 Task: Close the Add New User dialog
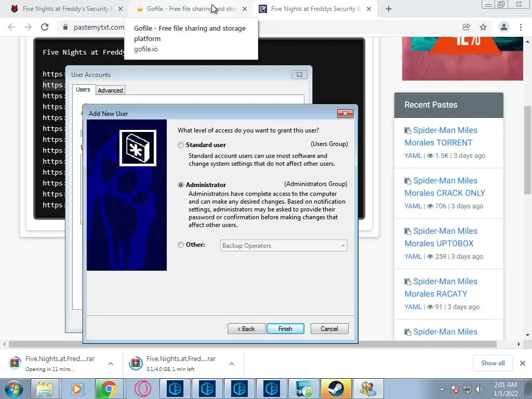pyautogui.click(x=345, y=113)
